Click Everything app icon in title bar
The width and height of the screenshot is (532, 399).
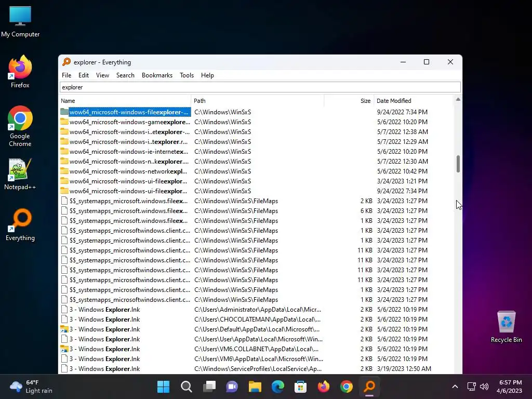[x=66, y=62]
